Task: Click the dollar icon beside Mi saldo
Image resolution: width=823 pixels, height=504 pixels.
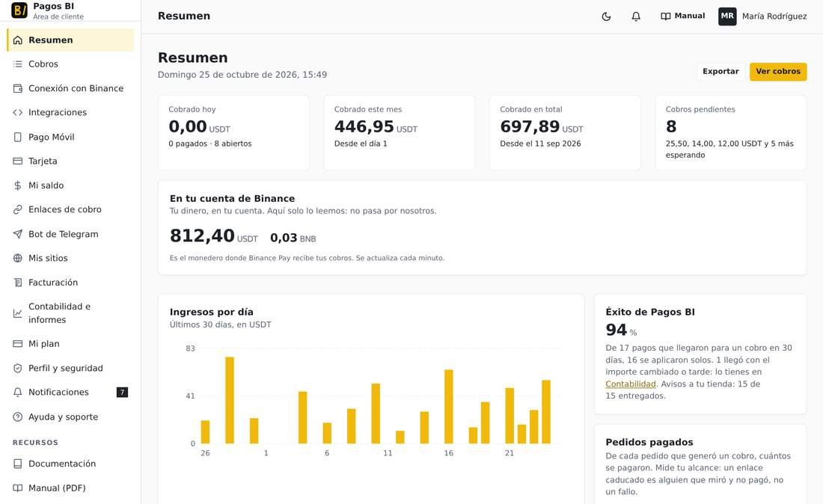Action: coord(18,185)
